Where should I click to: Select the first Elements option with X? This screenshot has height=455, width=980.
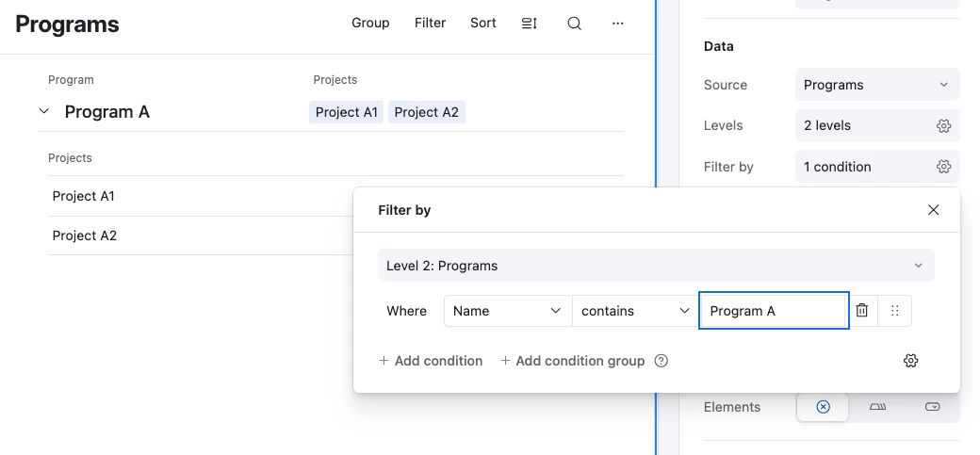[823, 407]
